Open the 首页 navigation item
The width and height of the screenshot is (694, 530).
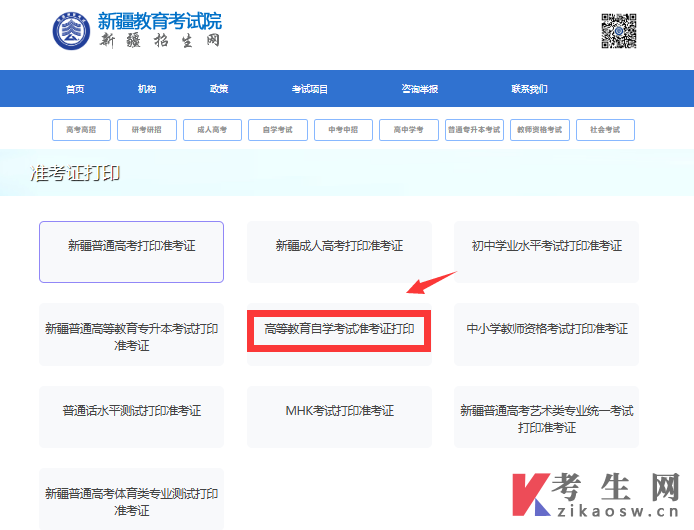click(x=75, y=89)
